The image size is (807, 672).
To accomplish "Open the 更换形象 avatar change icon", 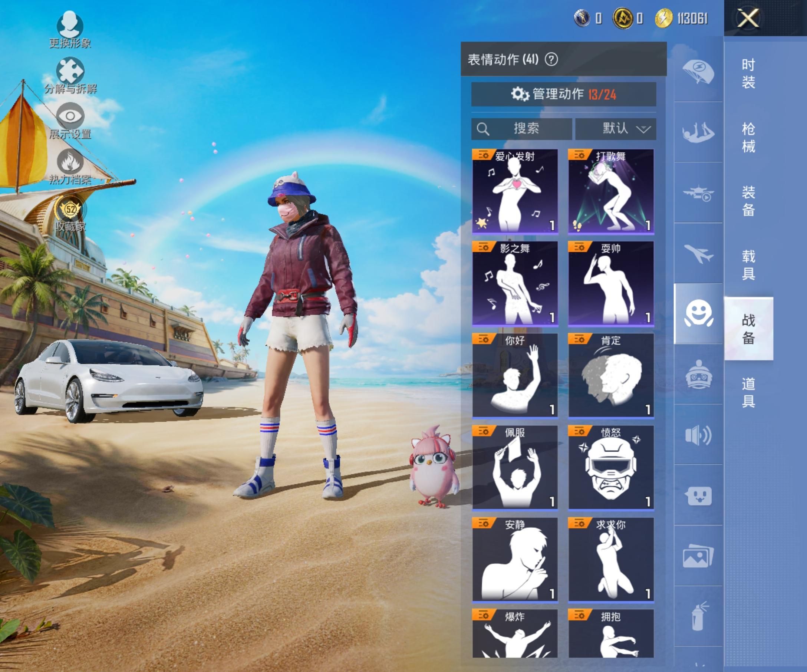I will point(70,24).
